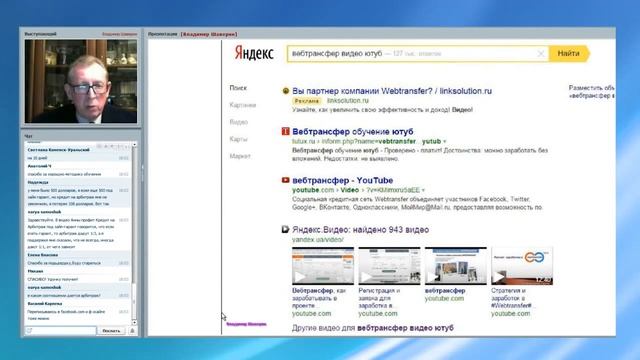Click the yellow Найти search button
Viewport: 640px width, 360px height.
(x=569, y=53)
